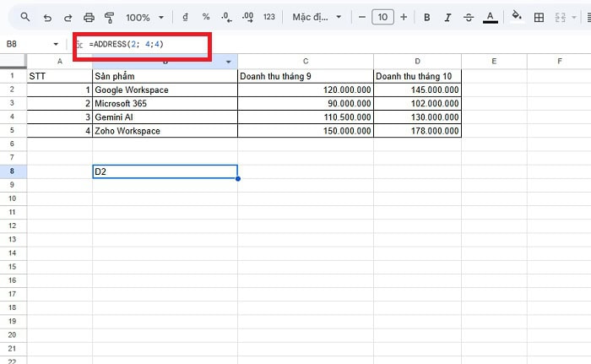Viewport: 591px width, 364px height.
Task: Select the cell with 110.500.000
Action: point(306,117)
